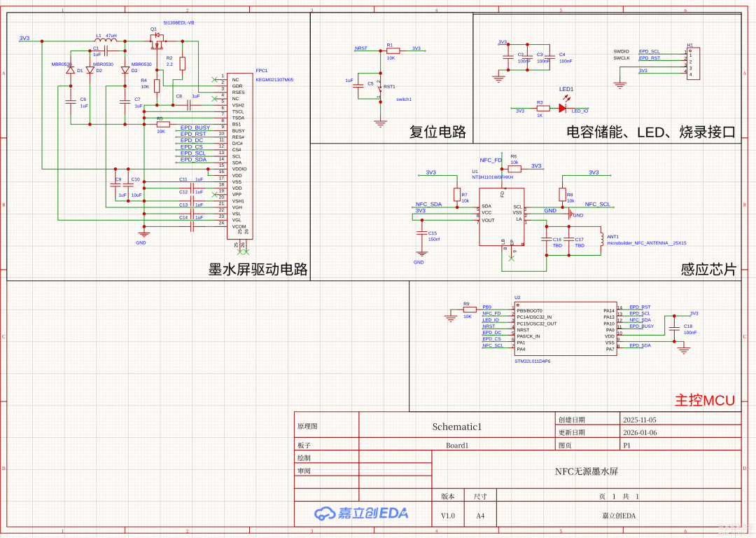Viewport: 756px width, 538px height.
Task: Select the Q1 MOSFET transistor symbol
Action: [156, 42]
